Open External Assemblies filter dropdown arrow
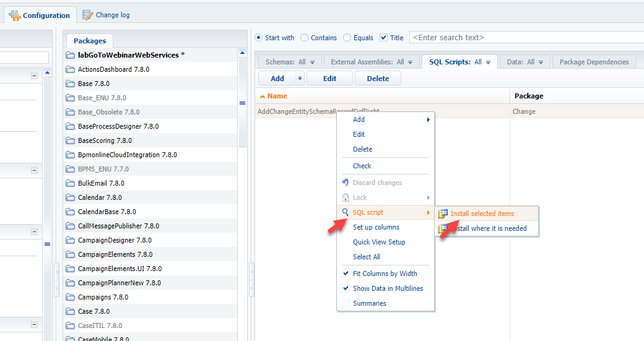 coord(411,63)
